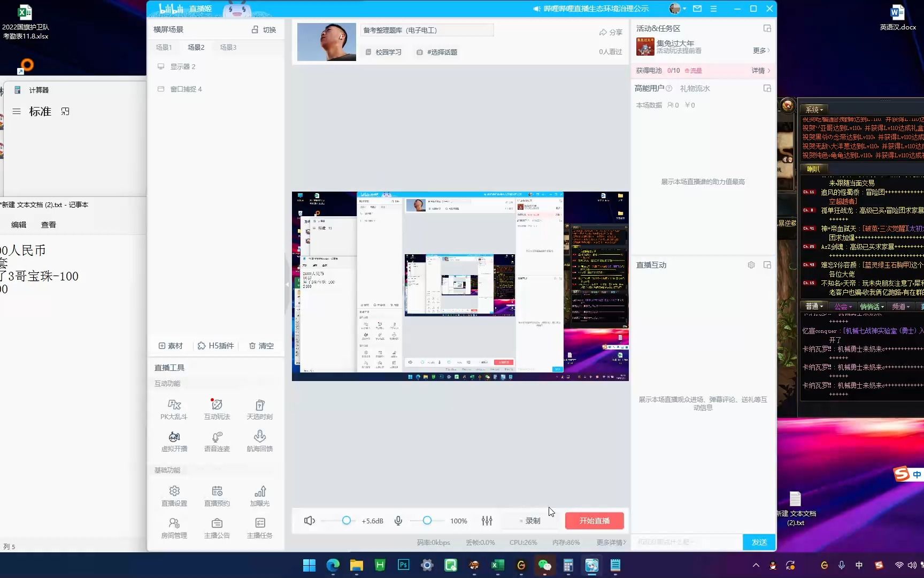Viewport: 924px width, 578px height.
Task: Switch to 场景2 tab
Action: [x=196, y=48]
